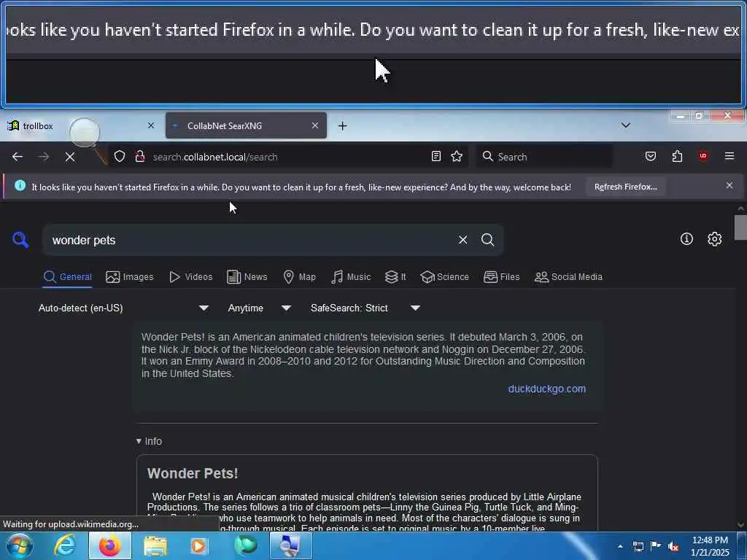Open the Firefox hamburger menu

point(729,156)
